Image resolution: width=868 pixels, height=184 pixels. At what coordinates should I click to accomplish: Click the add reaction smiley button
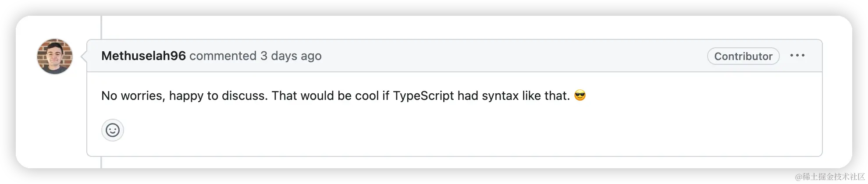pos(113,130)
